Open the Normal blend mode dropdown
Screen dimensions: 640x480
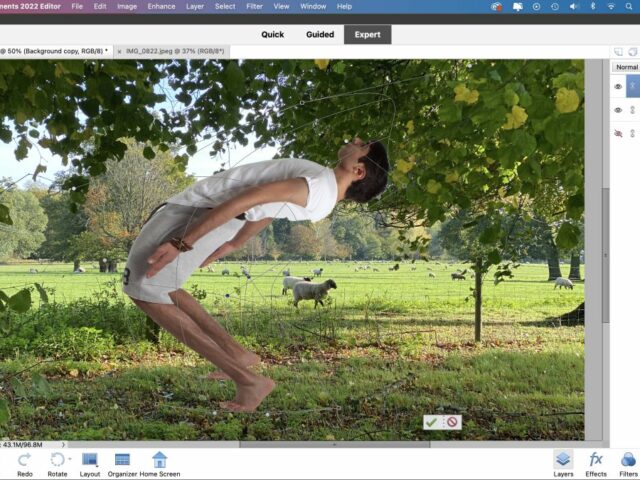click(x=626, y=67)
